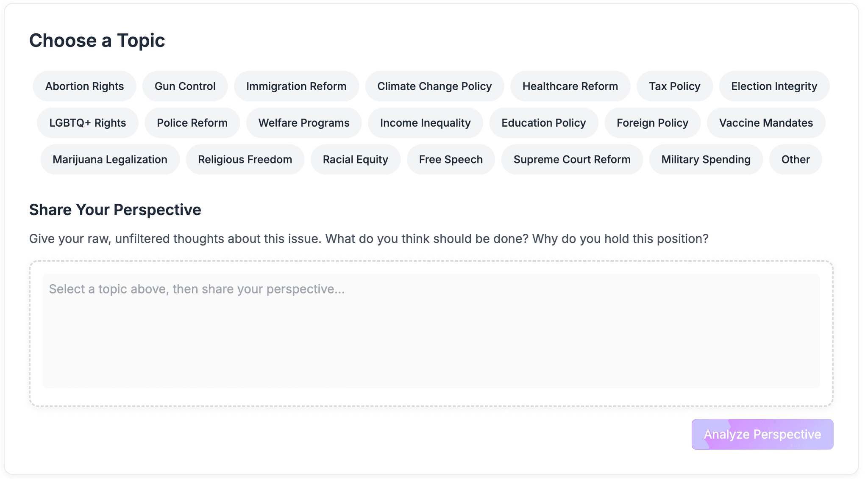Image resolution: width=868 pixels, height=479 pixels.
Task: Click the Choose a Topic heading
Action: pos(97,41)
